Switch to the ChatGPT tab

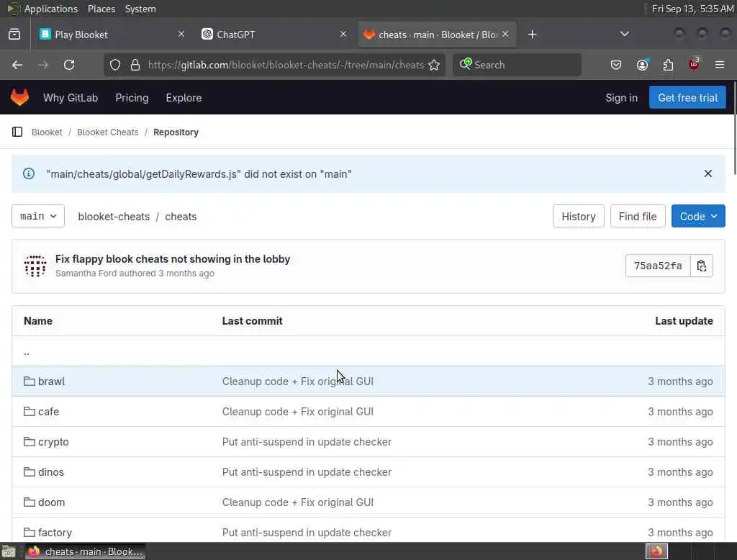point(274,35)
